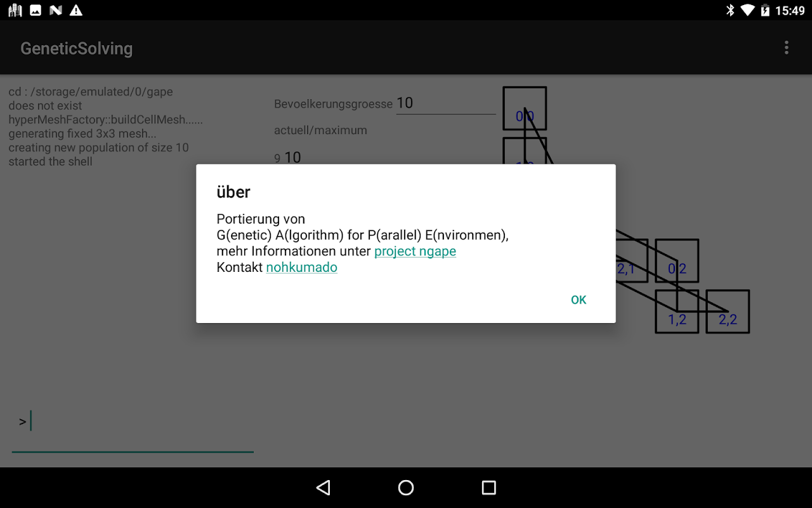
Task: Click log line 'generating fixed 3x3 mesh...'
Action: 81,134
